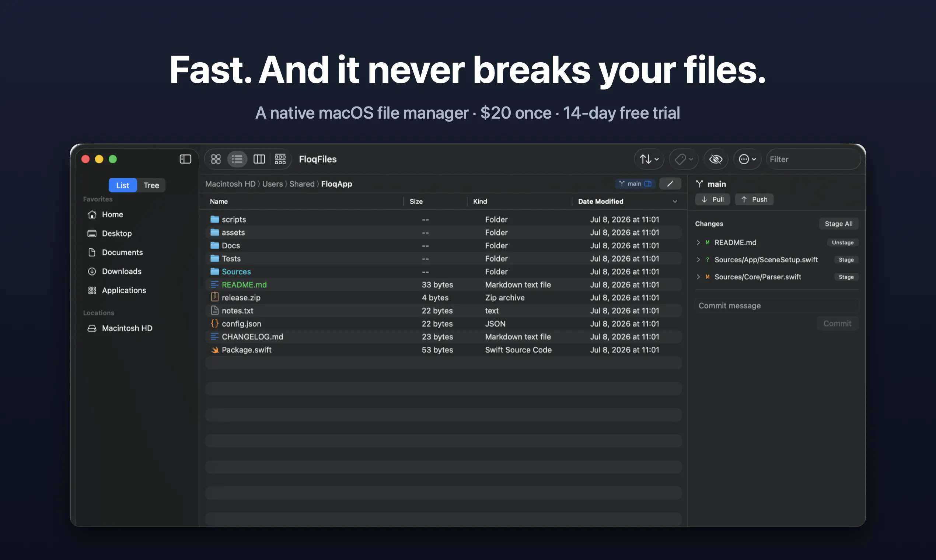Switch to column view mode
This screenshot has height=560, width=936.
pyautogui.click(x=259, y=159)
